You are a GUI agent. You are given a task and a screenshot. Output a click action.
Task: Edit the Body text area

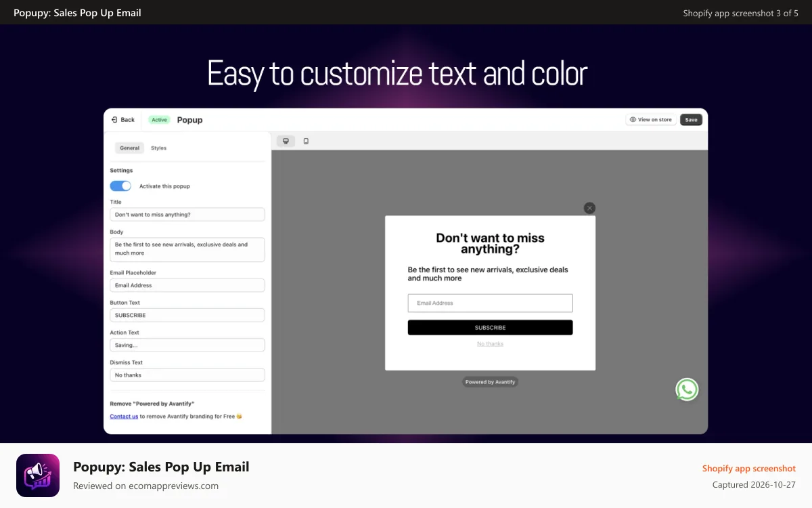tap(187, 249)
